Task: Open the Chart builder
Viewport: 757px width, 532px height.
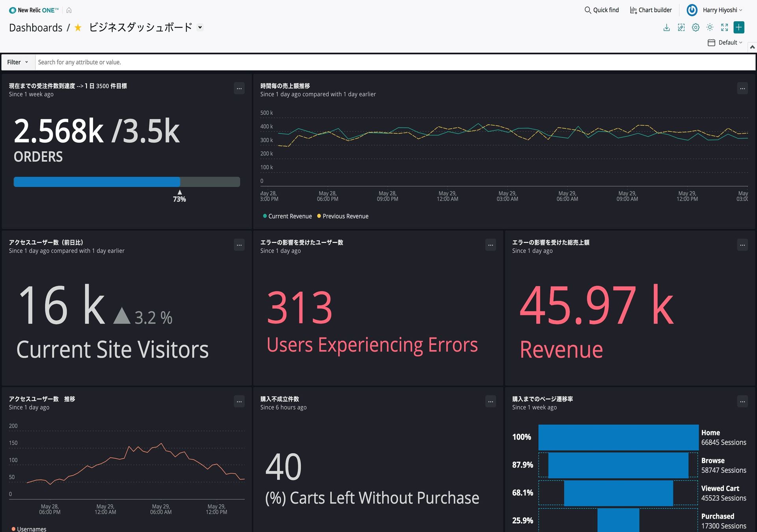Action: 651,10
